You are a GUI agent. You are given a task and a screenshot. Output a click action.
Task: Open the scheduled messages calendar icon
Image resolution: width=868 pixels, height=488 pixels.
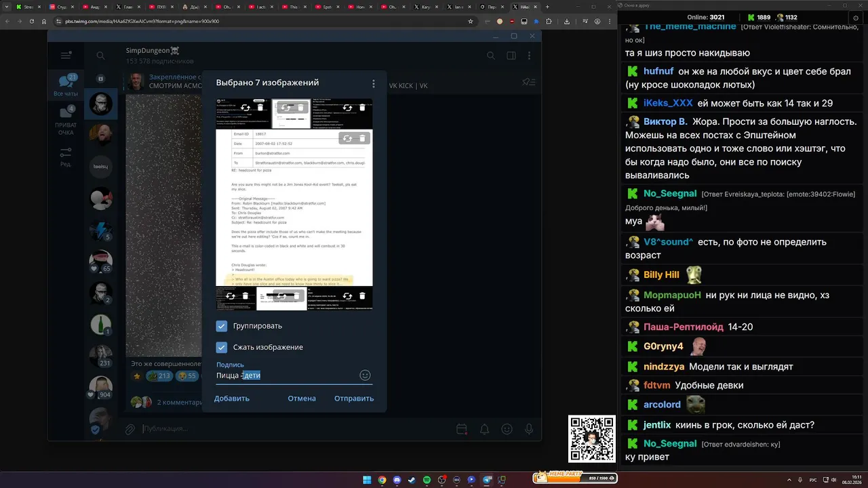coord(462,429)
